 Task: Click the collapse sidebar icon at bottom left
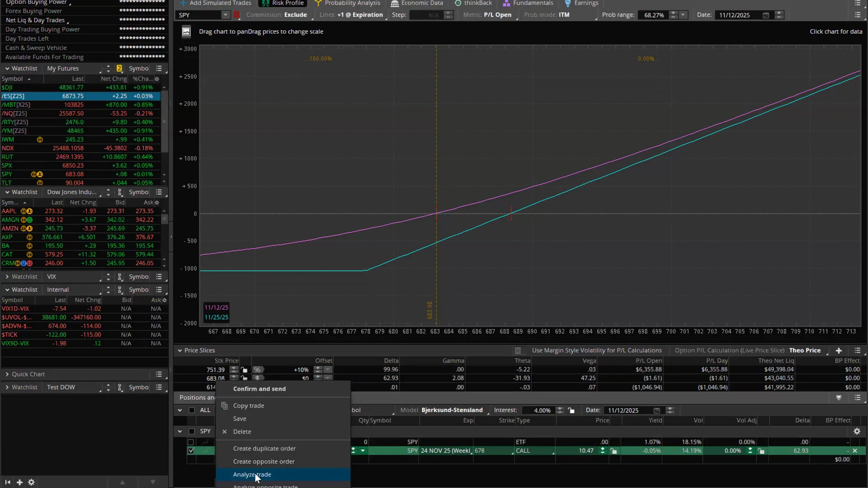pos(8,482)
